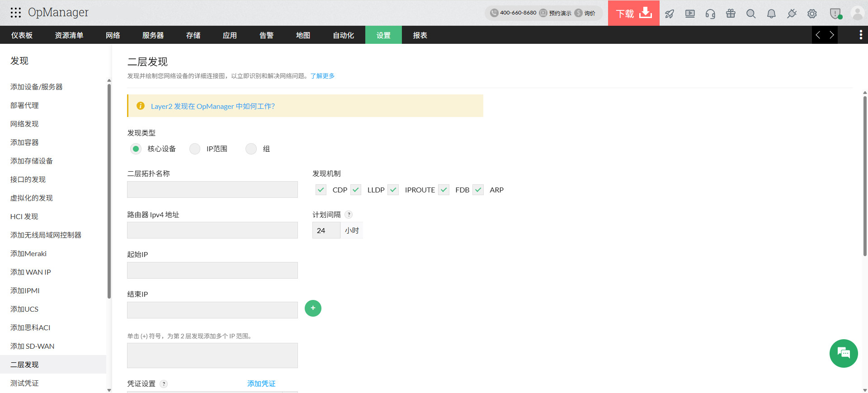Navigate to next menu with right arrow
The height and width of the screenshot is (393, 868).
click(831, 35)
